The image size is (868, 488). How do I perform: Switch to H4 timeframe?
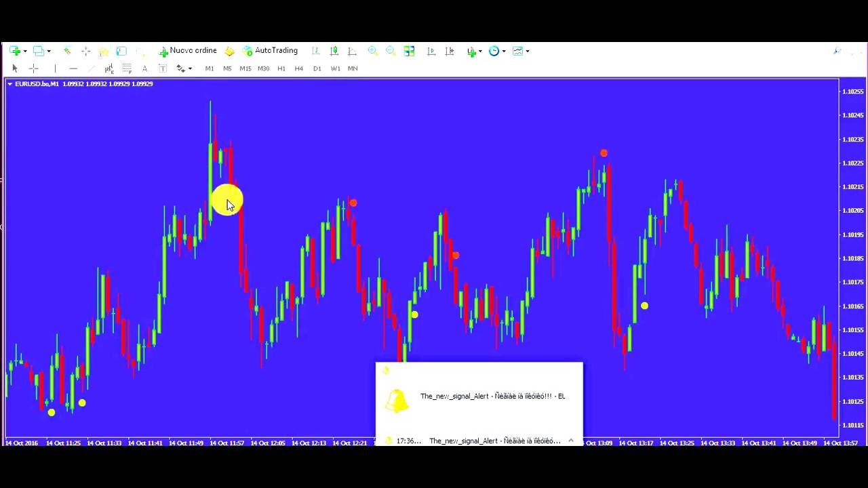299,68
